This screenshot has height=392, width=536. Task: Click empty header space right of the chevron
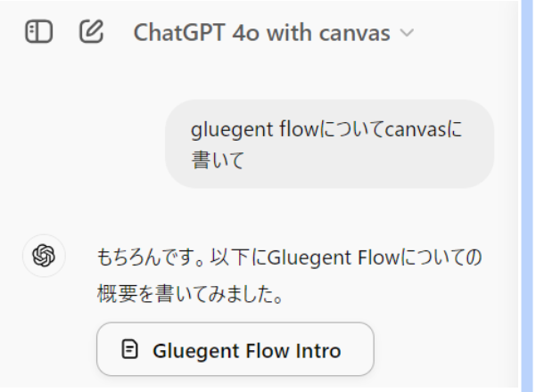tap(465, 33)
